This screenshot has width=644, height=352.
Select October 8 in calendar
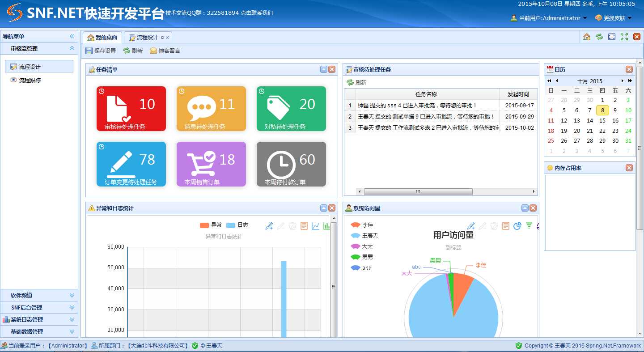[602, 110]
